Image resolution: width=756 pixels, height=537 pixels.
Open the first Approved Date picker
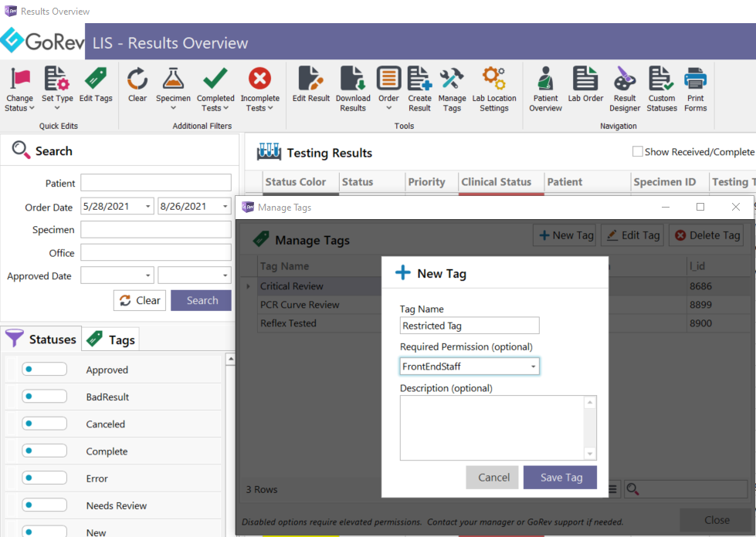tap(148, 275)
